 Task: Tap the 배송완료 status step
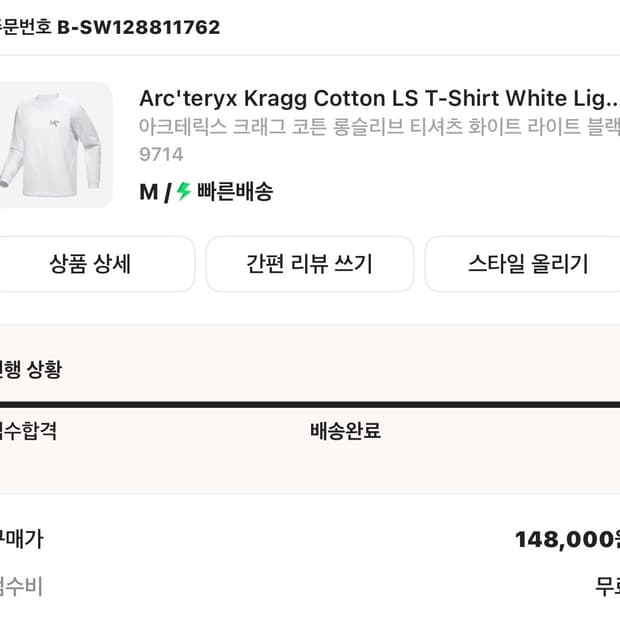345,431
